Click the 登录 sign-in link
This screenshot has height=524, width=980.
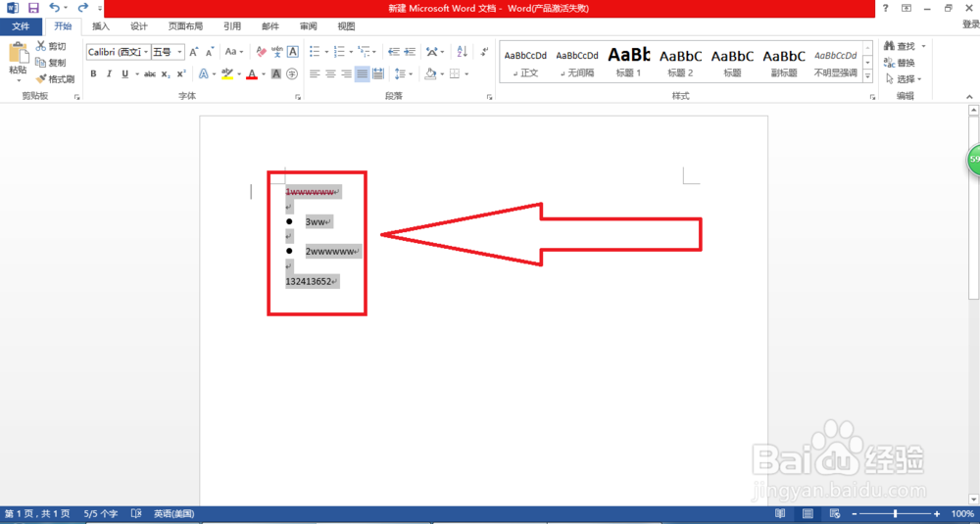970,24
